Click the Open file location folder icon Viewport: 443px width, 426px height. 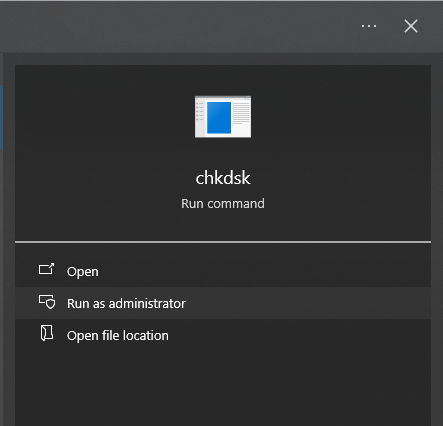point(47,333)
